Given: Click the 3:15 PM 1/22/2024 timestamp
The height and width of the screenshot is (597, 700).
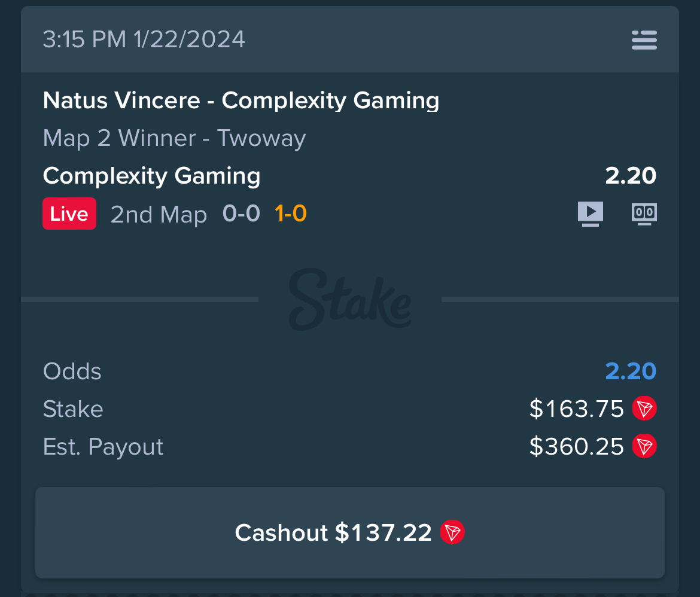Looking at the screenshot, I should [144, 39].
